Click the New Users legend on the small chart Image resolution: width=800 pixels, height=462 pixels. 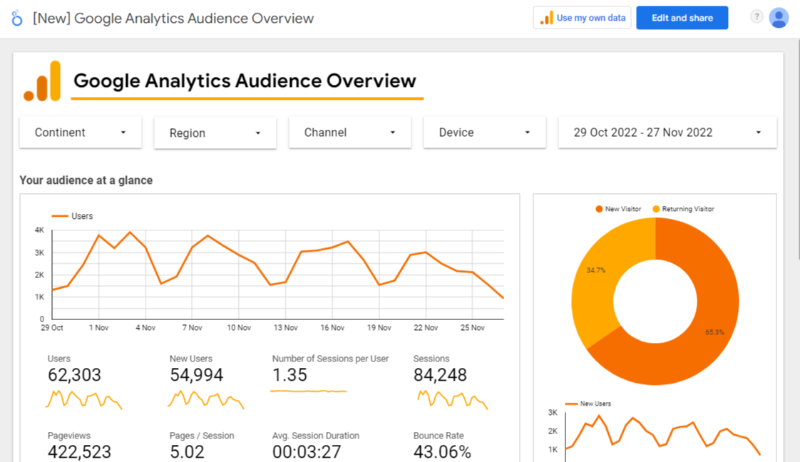pyautogui.click(x=588, y=403)
